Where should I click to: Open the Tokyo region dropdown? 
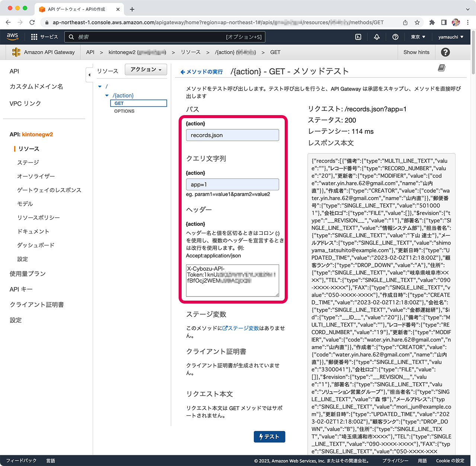[x=418, y=37]
